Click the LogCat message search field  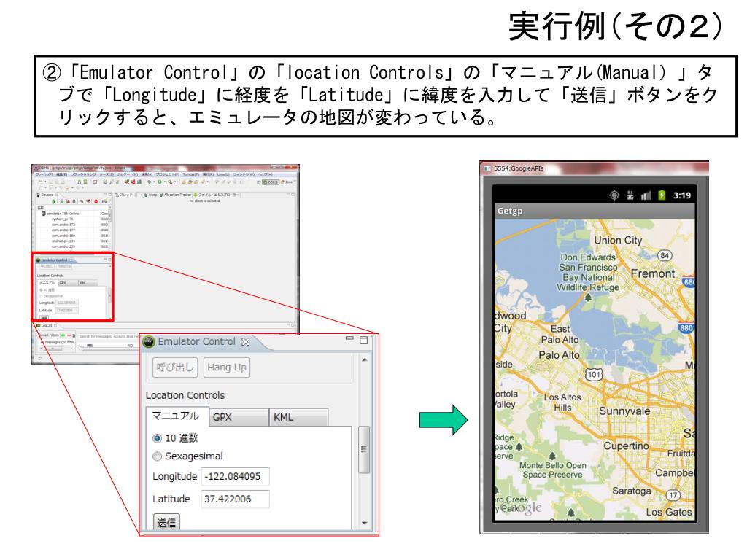(x=108, y=335)
